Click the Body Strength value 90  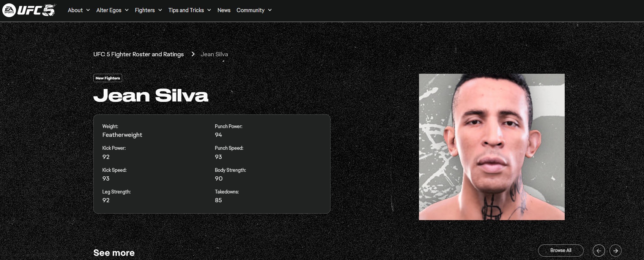(219, 179)
